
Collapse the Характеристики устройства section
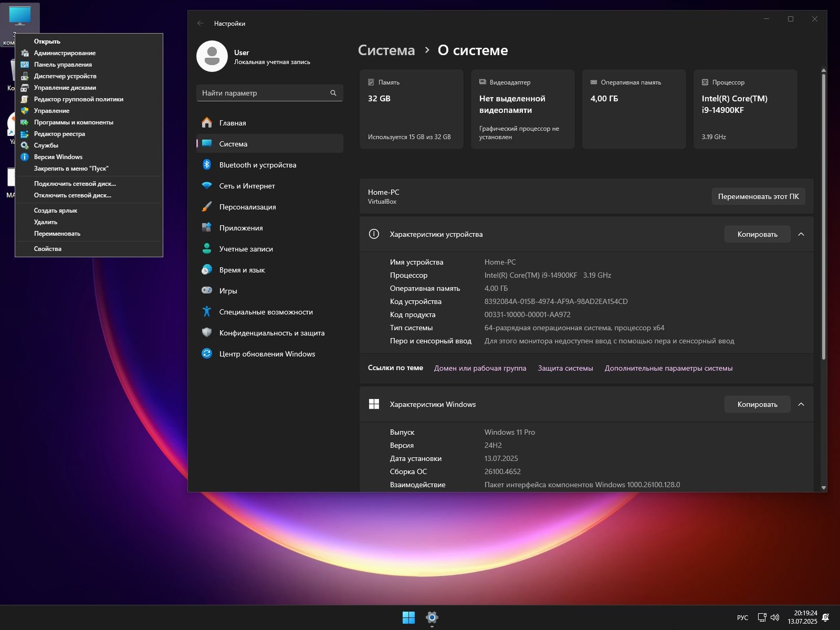[801, 234]
